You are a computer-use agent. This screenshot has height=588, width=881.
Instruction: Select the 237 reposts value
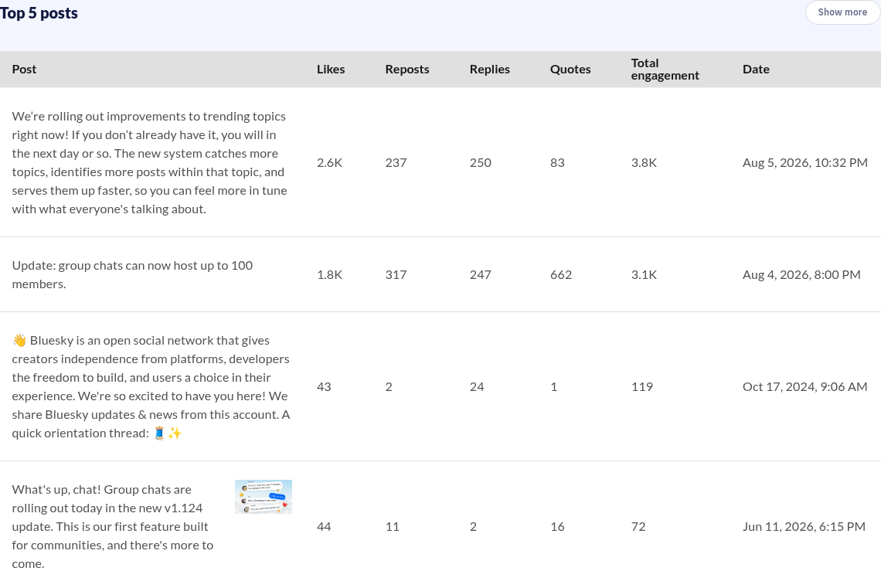coord(396,162)
